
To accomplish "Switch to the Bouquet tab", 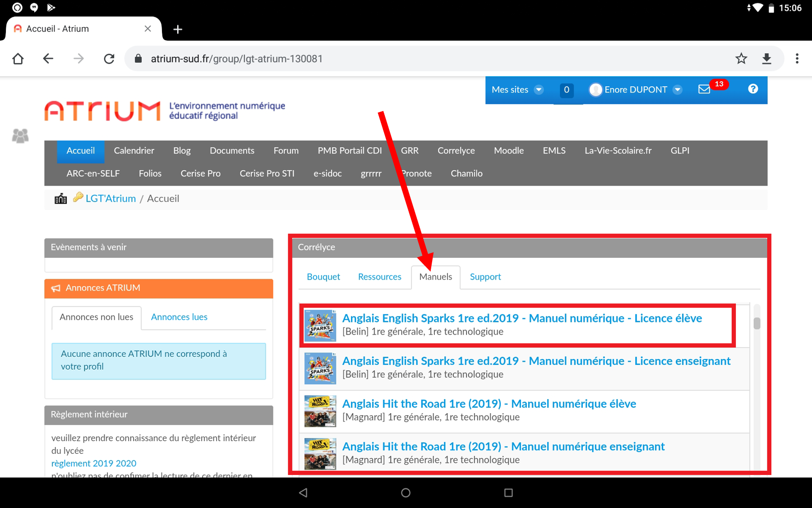I will 323,277.
